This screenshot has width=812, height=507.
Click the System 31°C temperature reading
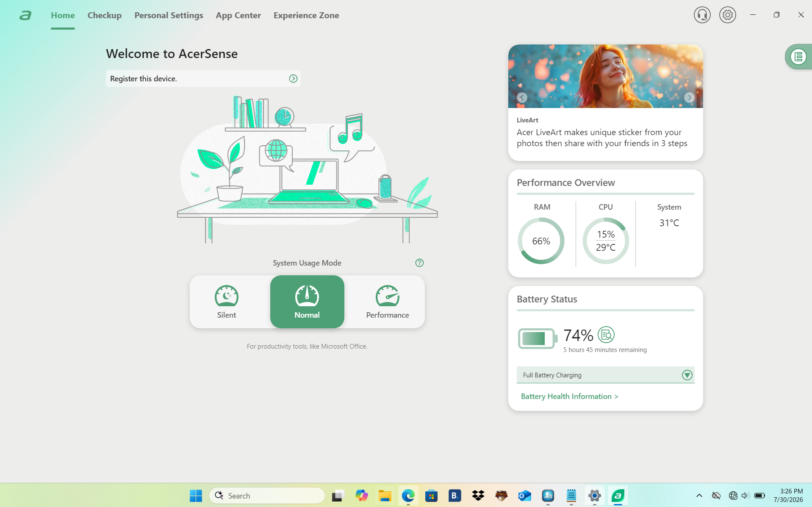pyautogui.click(x=669, y=223)
